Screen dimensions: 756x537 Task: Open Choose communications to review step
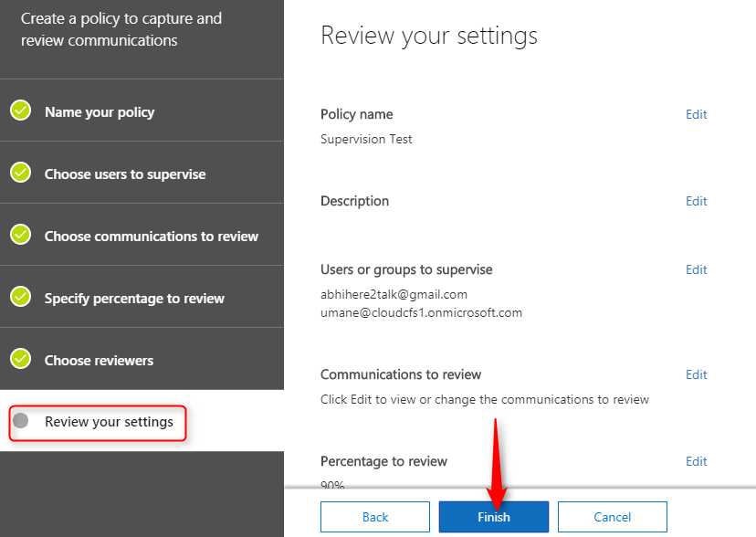pos(142,235)
